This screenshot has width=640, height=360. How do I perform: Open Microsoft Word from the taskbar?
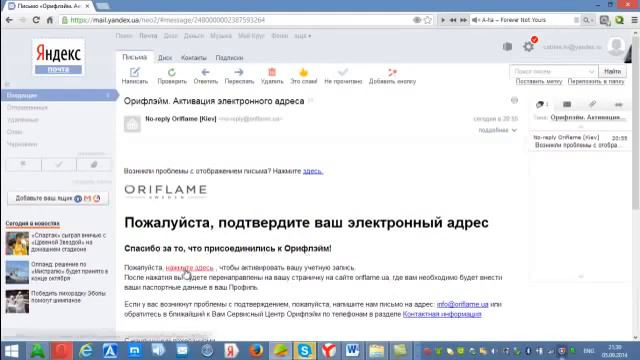click(353, 351)
